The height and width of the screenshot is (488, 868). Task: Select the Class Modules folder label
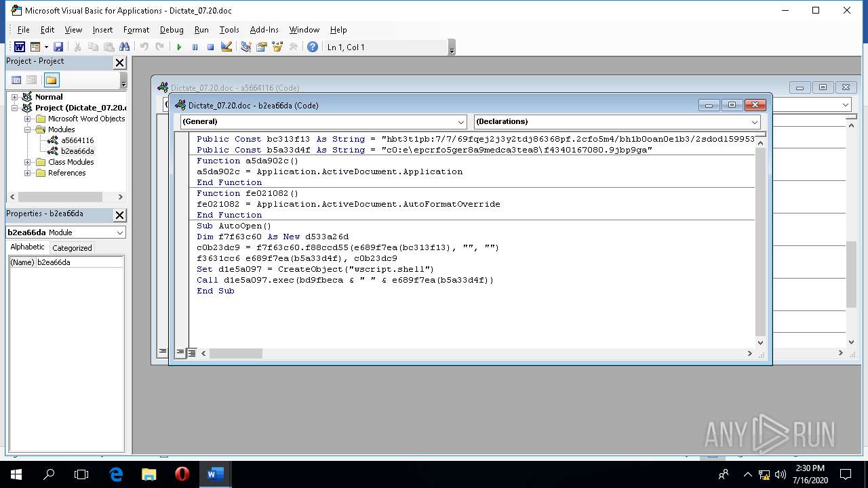coord(71,162)
